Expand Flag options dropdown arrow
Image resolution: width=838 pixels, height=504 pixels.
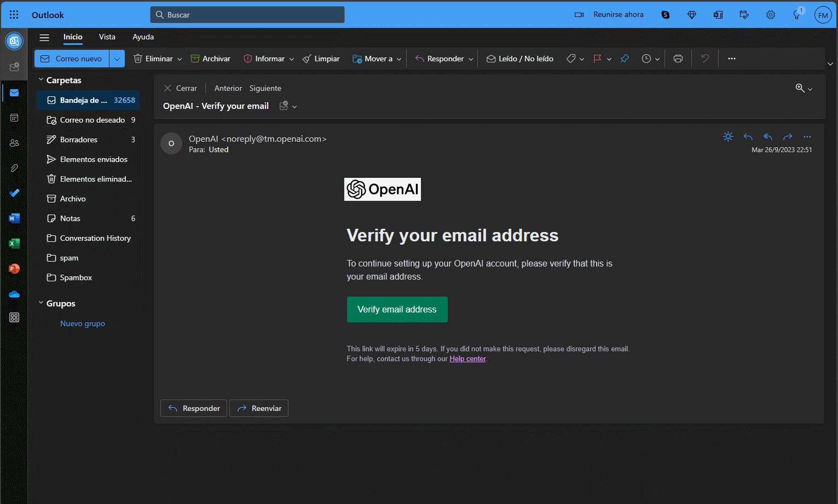coord(609,59)
